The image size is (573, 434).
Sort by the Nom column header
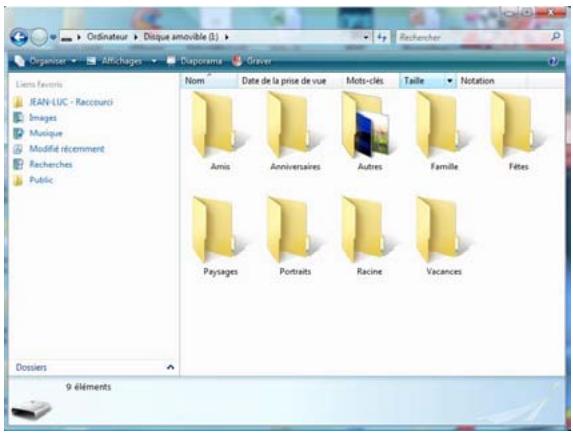coord(209,81)
